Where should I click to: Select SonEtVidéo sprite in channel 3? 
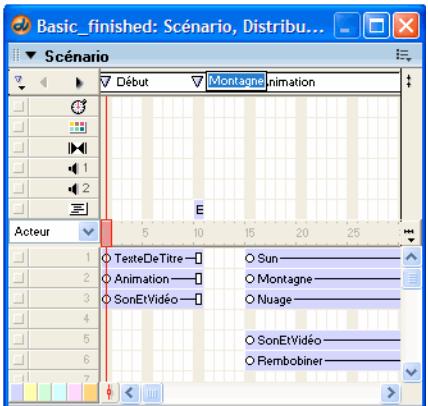[152, 299]
